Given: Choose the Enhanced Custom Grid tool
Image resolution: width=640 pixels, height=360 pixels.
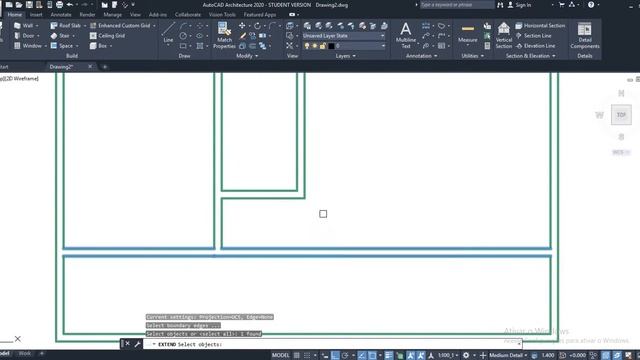Looking at the screenshot, I should [x=120, y=25].
